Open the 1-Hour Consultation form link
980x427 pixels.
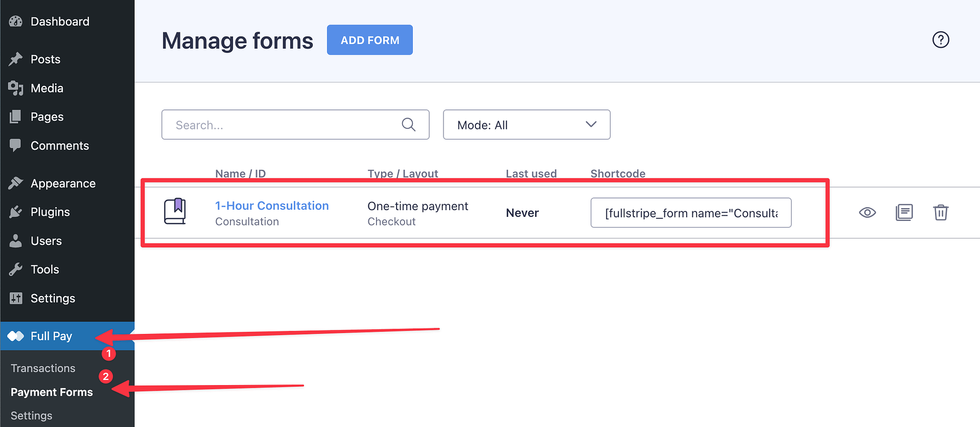tap(272, 206)
